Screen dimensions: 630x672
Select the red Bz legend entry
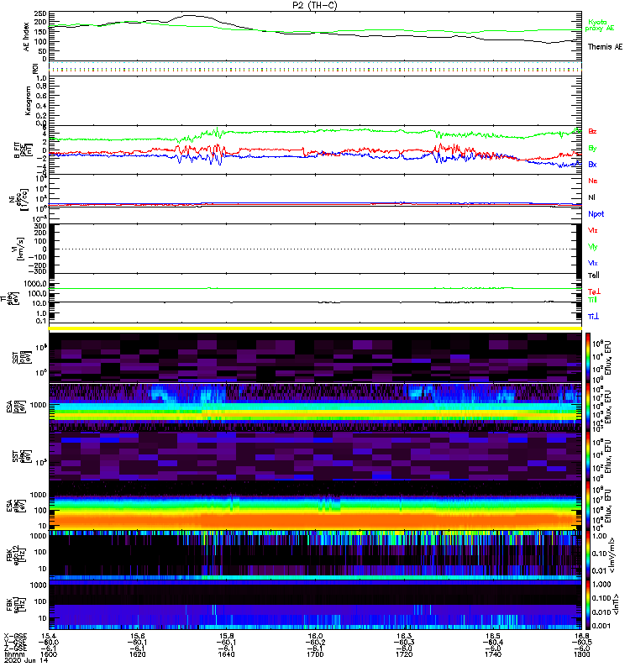pyautogui.click(x=592, y=131)
